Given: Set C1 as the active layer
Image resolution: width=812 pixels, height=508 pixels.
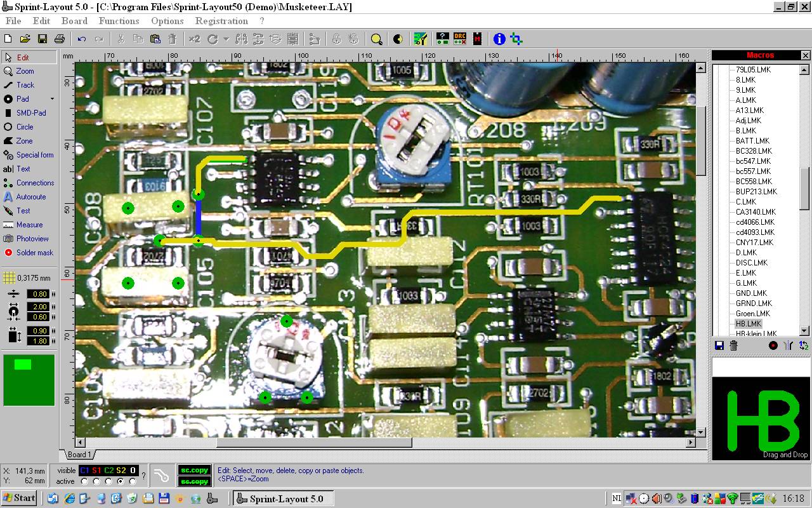Looking at the screenshot, I should (x=84, y=481).
